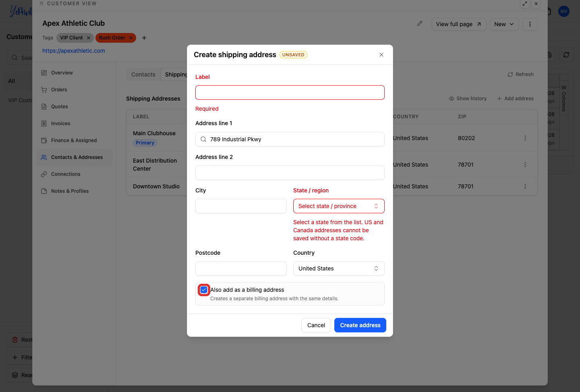Select Finance & Assigned
580x392 pixels.
pyautogui.click(x=74, y=140)
